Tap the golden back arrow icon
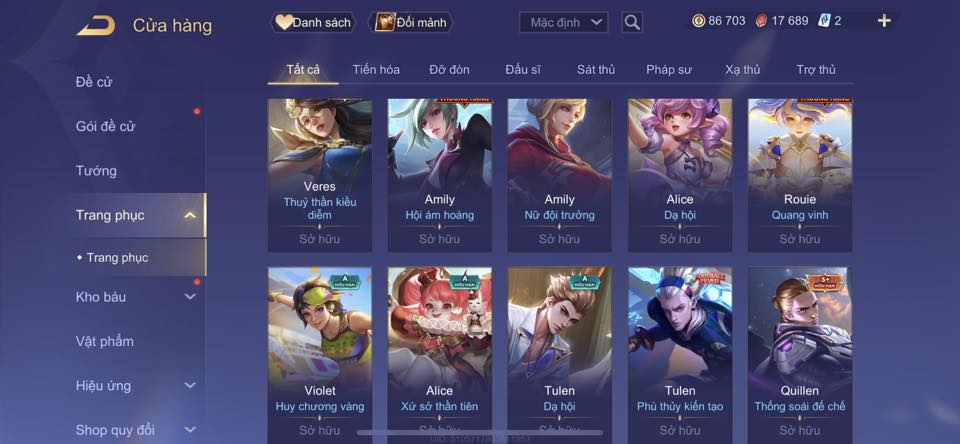 (96, 26)
